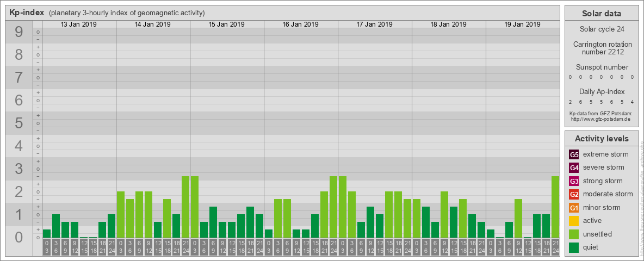Image resolution: width=644 pixels, height=261 pixels.
Task: Click the 18 Jan 9–12 unsettled bar
Action: [x=444, y=215]
